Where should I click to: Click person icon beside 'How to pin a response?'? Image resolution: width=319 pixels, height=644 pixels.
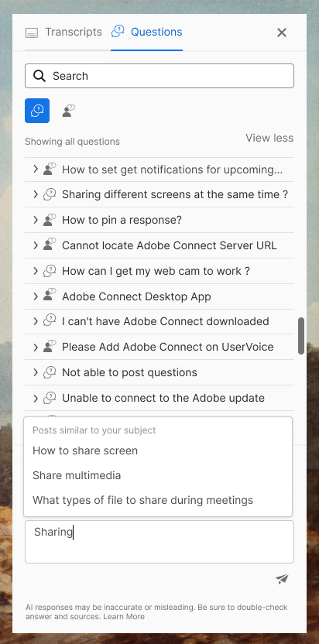50,220
